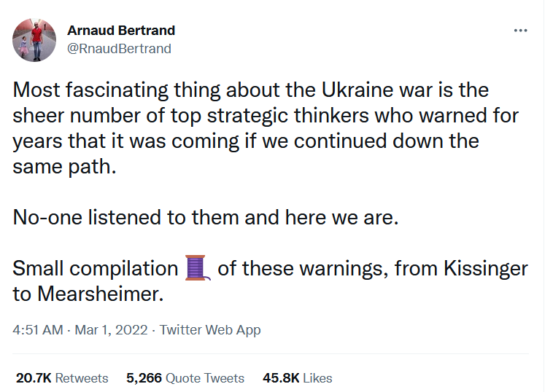Click the display name Arnaud Bertrand
Image resolution: width=553 pixels, height=392 pixels.
click(120, 31)
